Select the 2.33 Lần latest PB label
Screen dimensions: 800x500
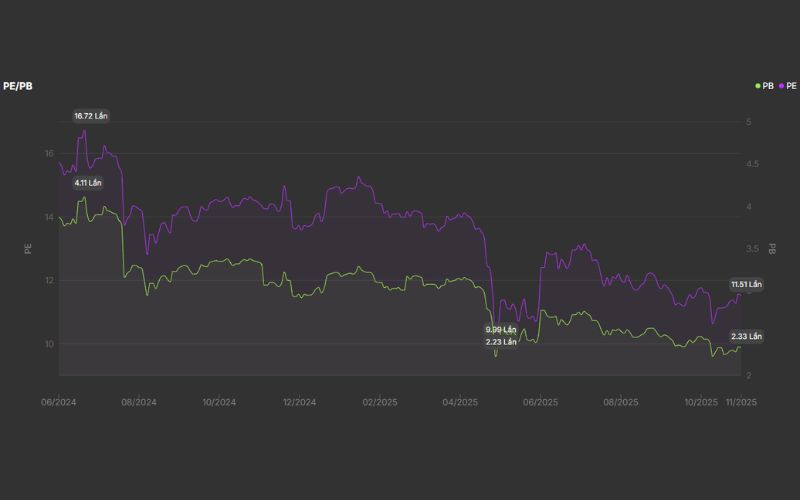point(746,336)
